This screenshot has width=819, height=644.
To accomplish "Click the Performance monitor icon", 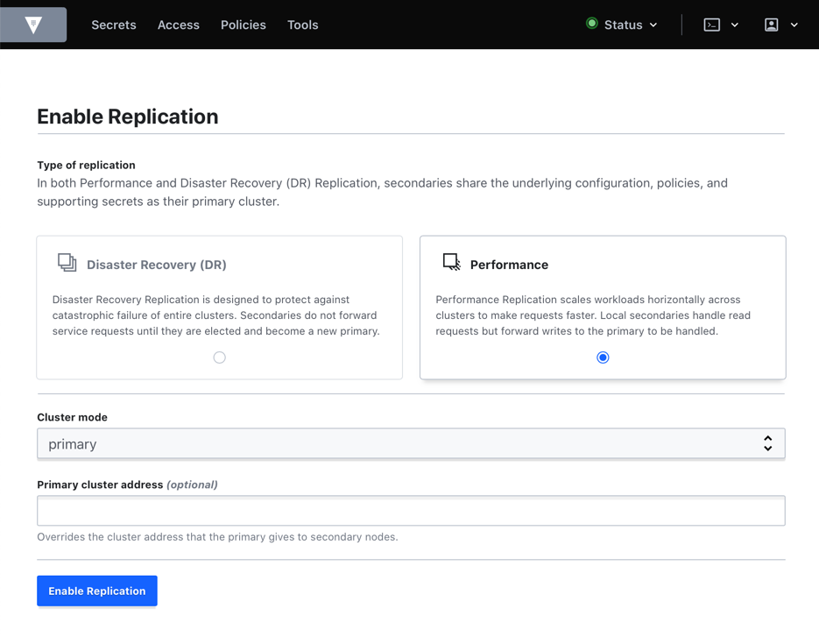I will (x=451, y=261).
